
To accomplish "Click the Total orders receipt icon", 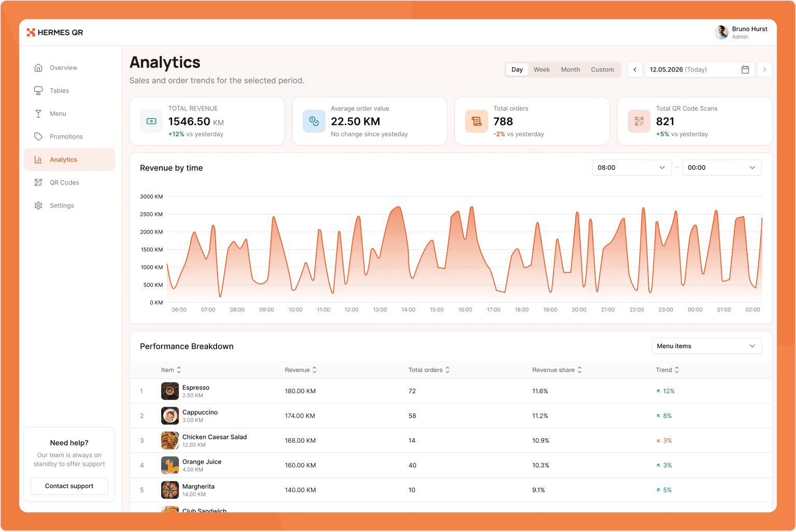I will 476,121.
